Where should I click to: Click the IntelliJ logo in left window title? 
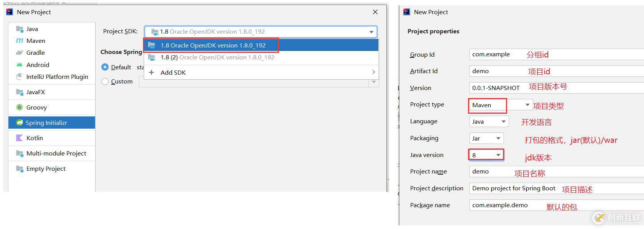(x=10, y=12)
